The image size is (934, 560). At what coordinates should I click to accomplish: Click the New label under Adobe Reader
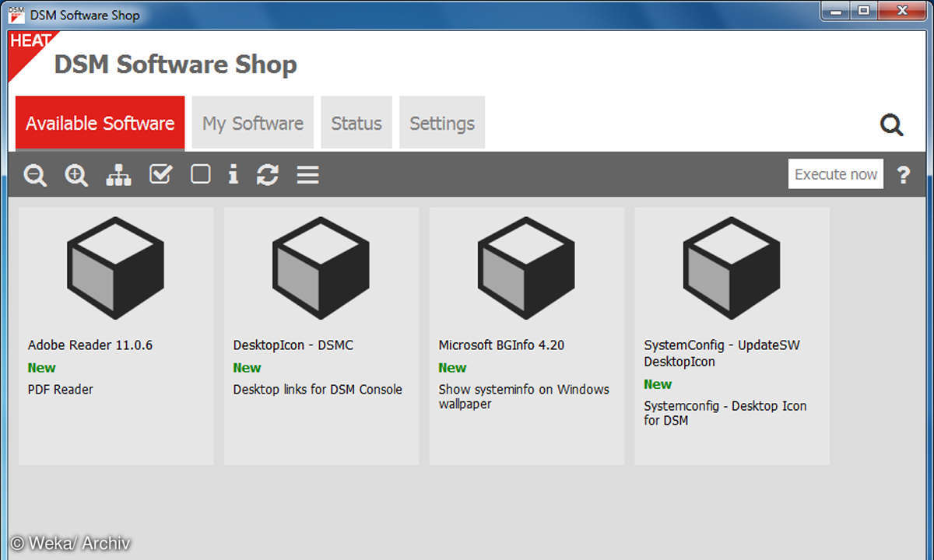coord(42,367)
